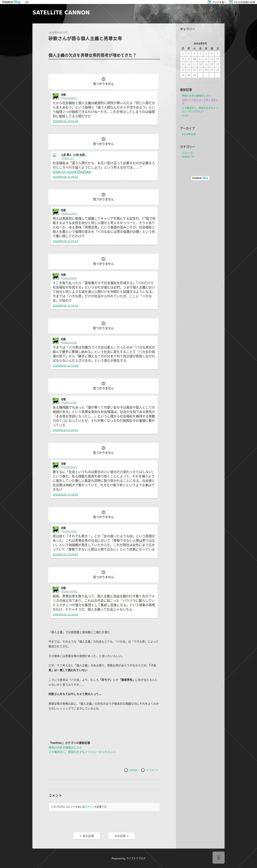257x868 pixels.
Task: Click the info icon above the 10:52:49 tweet
Action: coord(103,79)
